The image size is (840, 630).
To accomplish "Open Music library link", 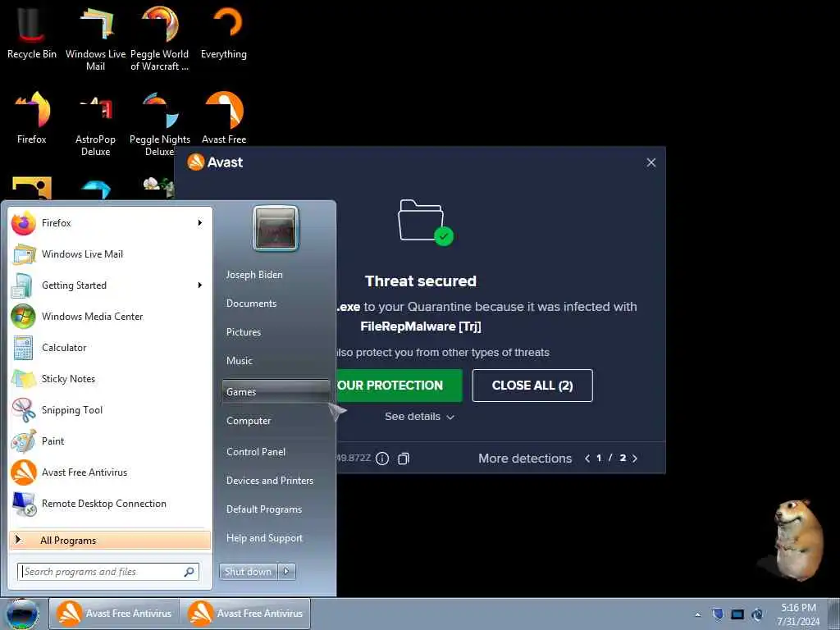I will pyautogui.click(x=240, y=361).
